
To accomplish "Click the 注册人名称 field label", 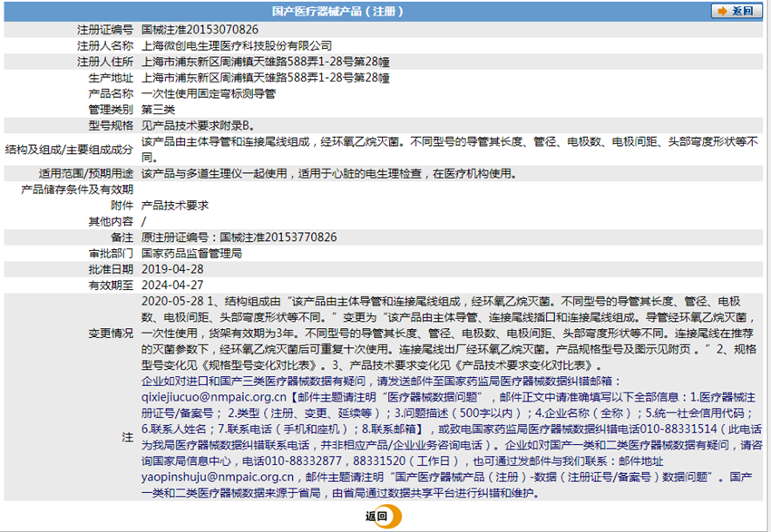I will 105,45.
